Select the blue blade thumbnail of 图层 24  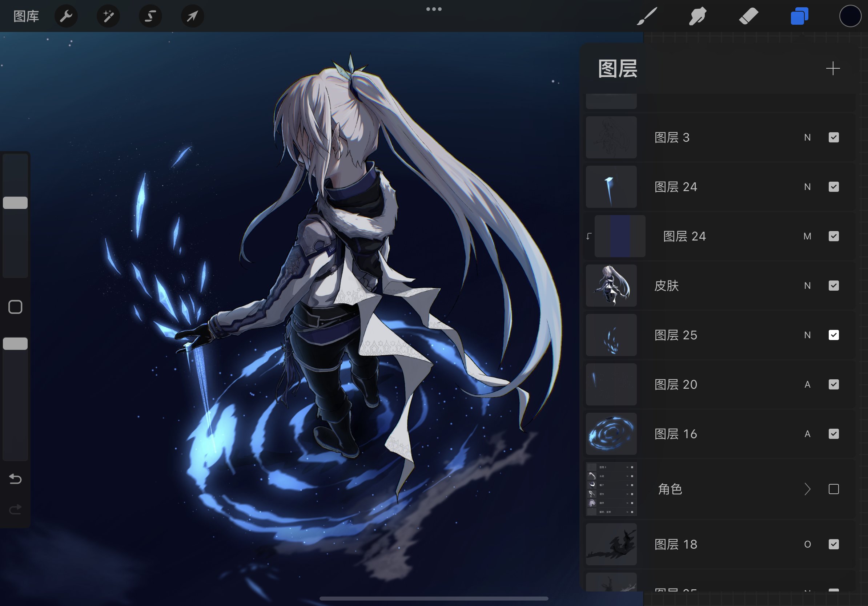point(611,187)
